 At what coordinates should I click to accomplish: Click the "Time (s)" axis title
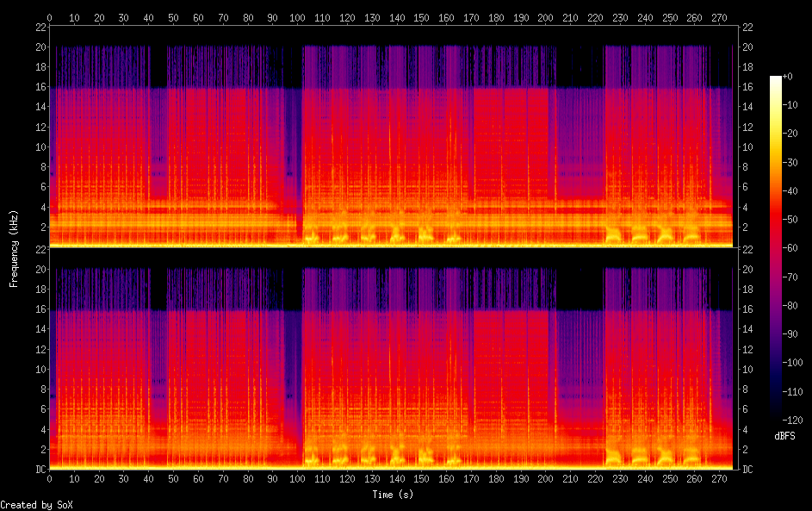tap(393, 495)
